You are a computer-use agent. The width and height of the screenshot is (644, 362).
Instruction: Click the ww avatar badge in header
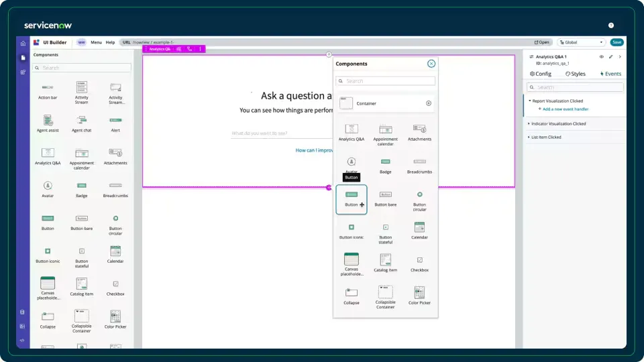click(81, 42)
